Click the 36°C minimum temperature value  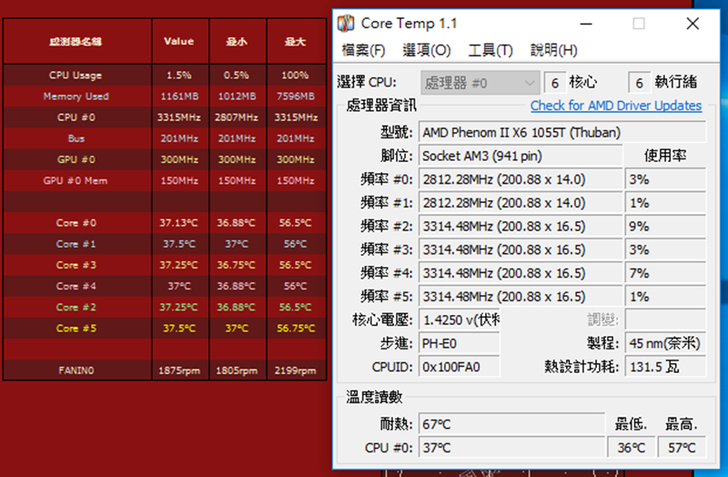point(631,448)
